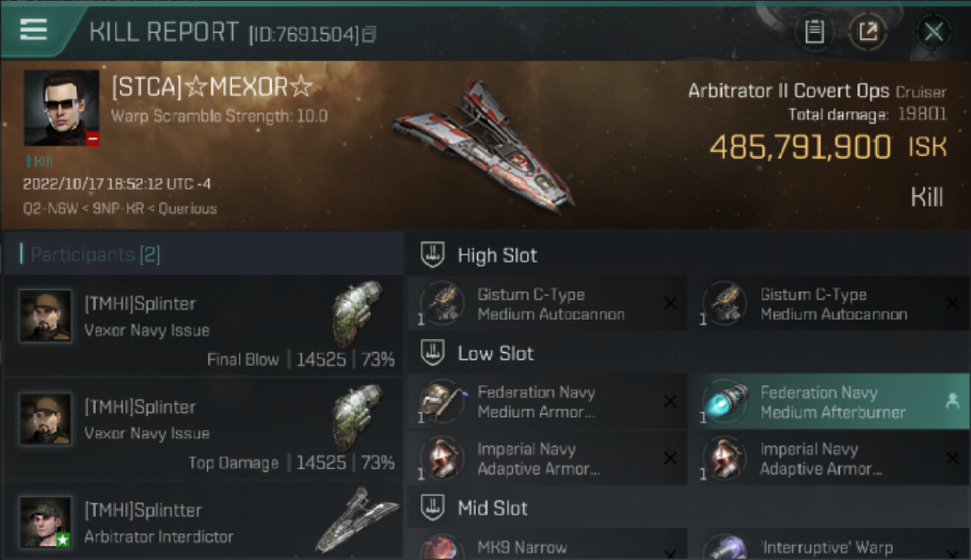Collapse the Mid Slot section

pyautogui.click(x=432, y=508)
